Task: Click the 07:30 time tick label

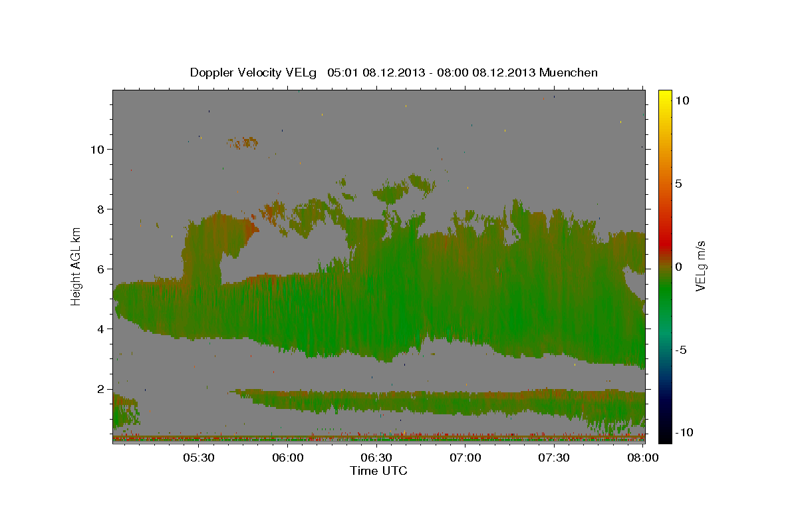Action: click(x=554, y=458)
